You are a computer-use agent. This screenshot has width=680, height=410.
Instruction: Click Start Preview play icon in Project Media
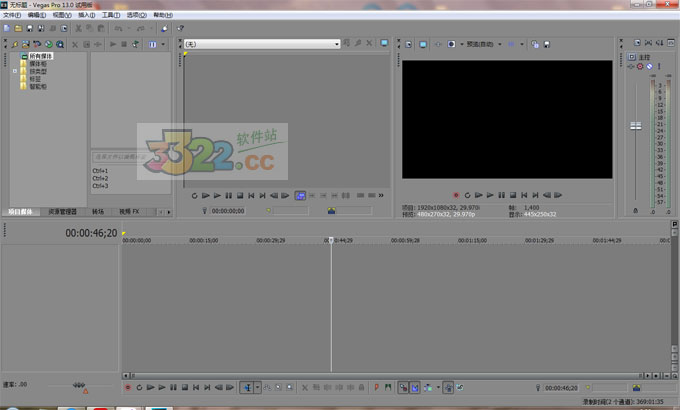point(113,44)
